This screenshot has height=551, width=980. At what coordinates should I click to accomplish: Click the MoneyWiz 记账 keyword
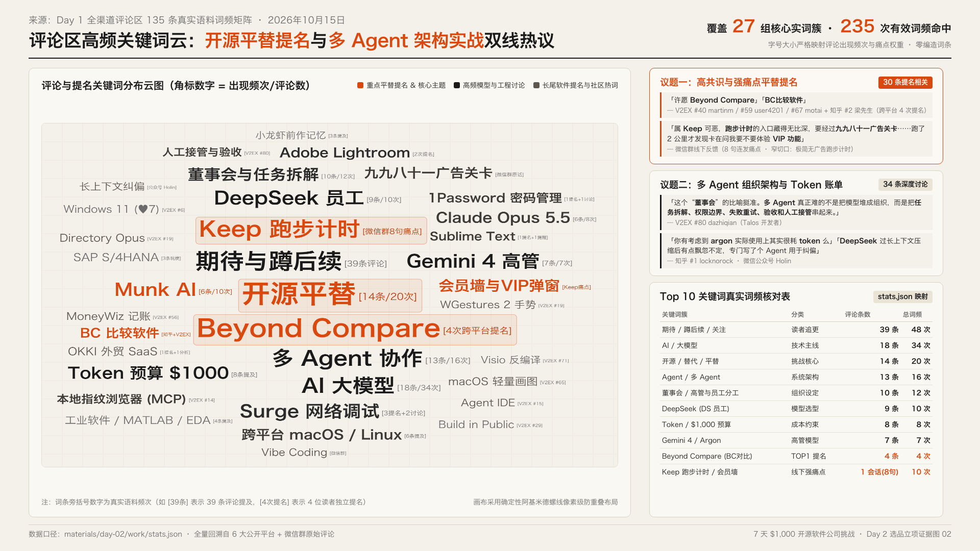click(x=108, y=316)
